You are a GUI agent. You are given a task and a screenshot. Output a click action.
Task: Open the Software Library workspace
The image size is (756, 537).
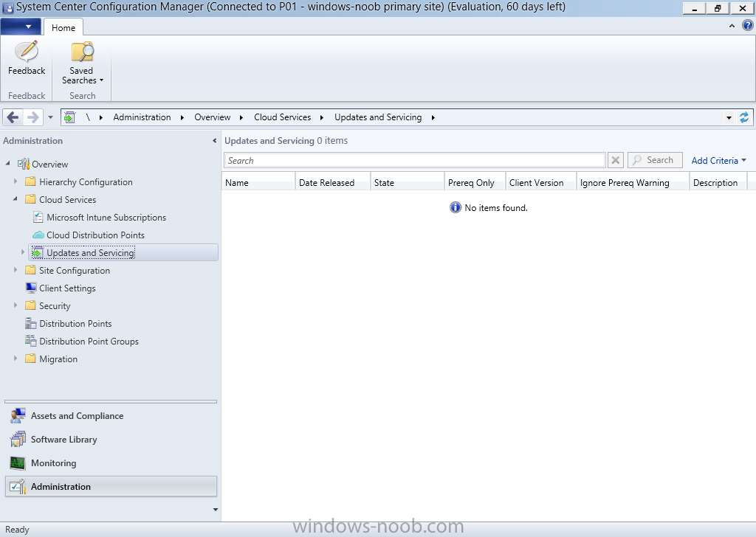tap(111, 439)
